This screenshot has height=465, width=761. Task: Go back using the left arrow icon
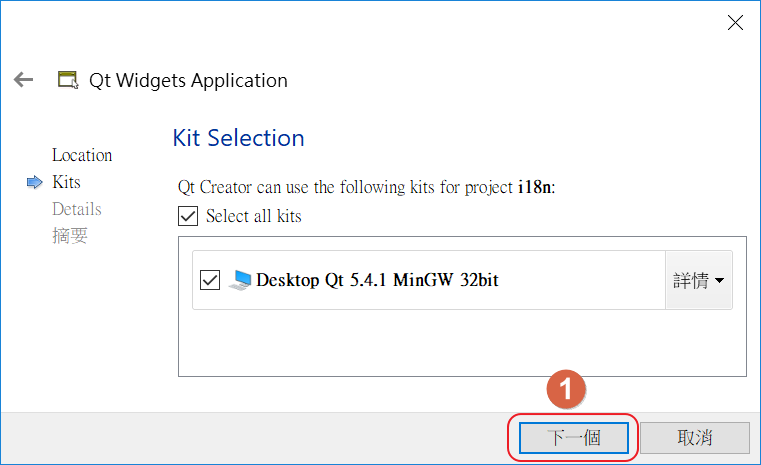pyautogui.click(x=23, y=80)
